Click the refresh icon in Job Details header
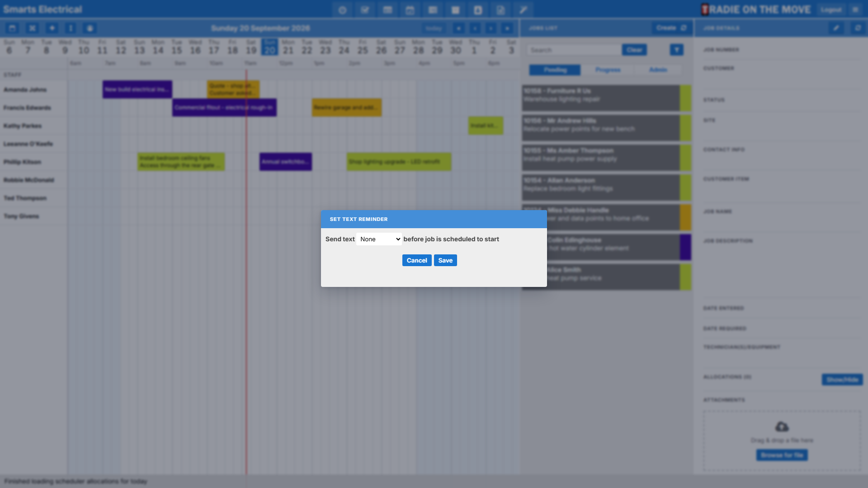This screenshot has height=488, width=868. [858, 28]
